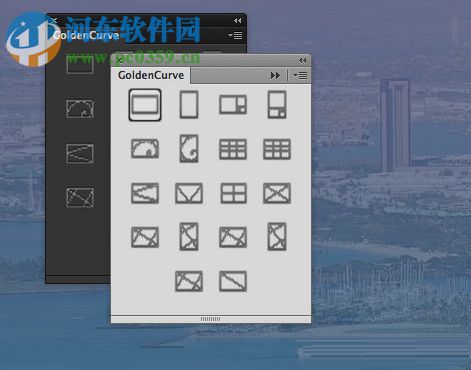Image resolution: width=471 pixels, height=370 pixels.
Task: Switch to GoldenCurve tab in dark panel
Action: [x=86, y=35]
